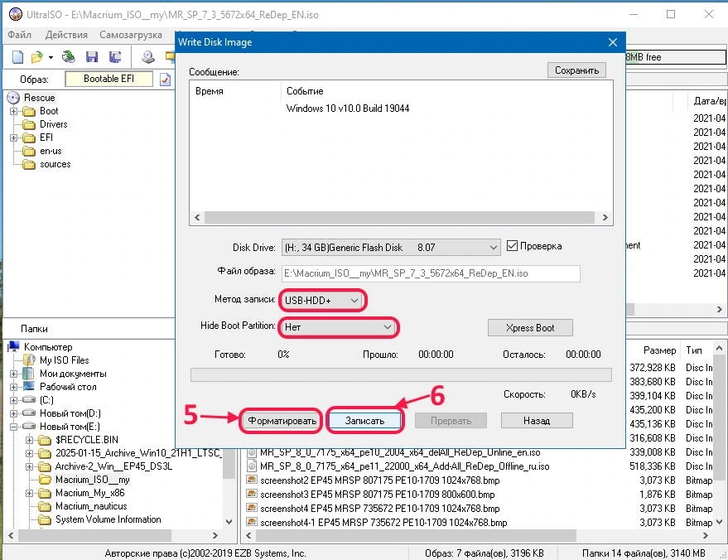This screenshot has width=728, height=560.
Task: Click the Bootable EFI image type field
Action: 108,79
